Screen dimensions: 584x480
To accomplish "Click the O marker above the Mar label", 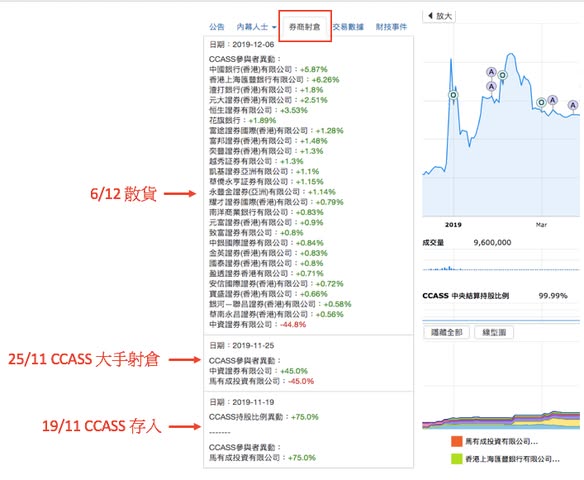I will click(541, 102).
